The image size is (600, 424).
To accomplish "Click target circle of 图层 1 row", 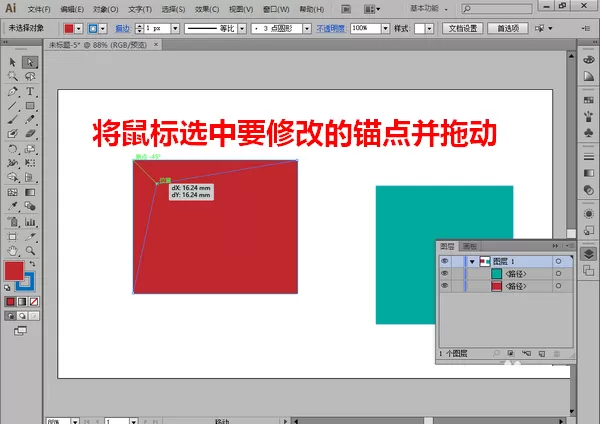I will (x=558, y=261).
